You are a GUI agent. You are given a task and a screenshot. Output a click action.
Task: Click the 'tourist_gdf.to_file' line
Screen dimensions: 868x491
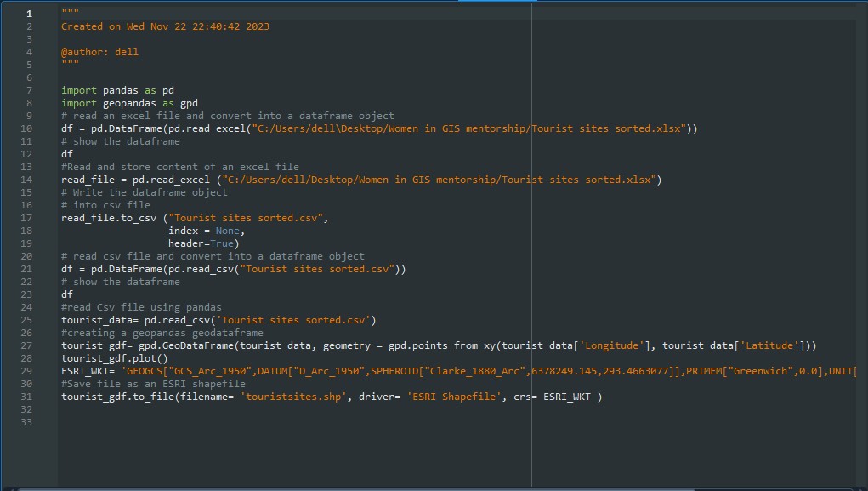pyautogui.click(x=332, y=397)
